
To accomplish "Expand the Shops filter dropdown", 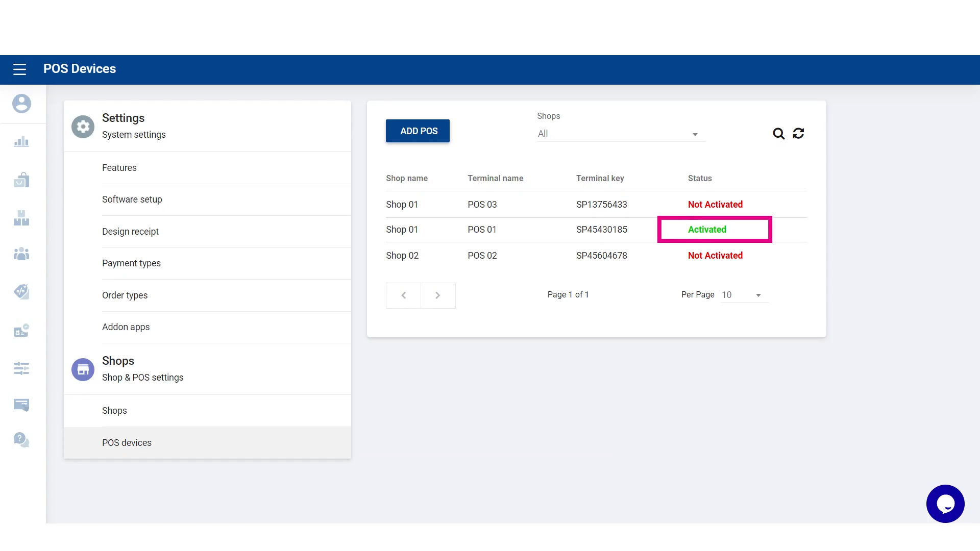I will pos(621,134).
